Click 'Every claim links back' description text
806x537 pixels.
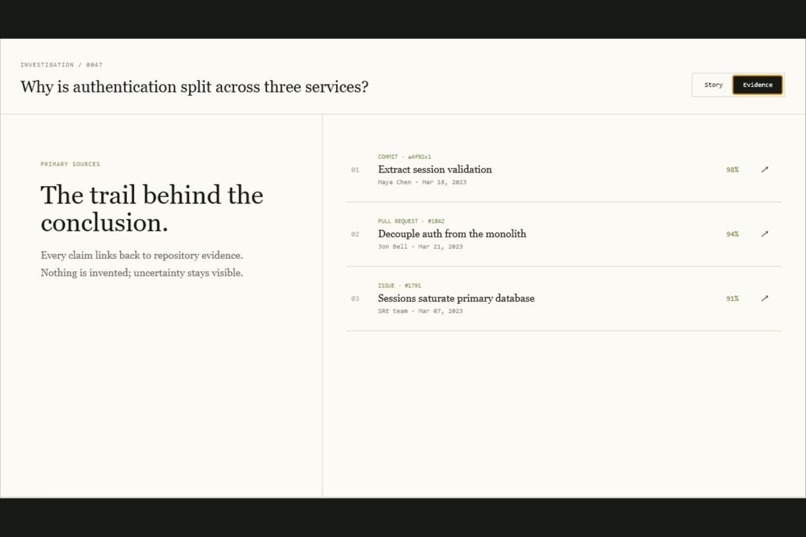pos(142,264)
